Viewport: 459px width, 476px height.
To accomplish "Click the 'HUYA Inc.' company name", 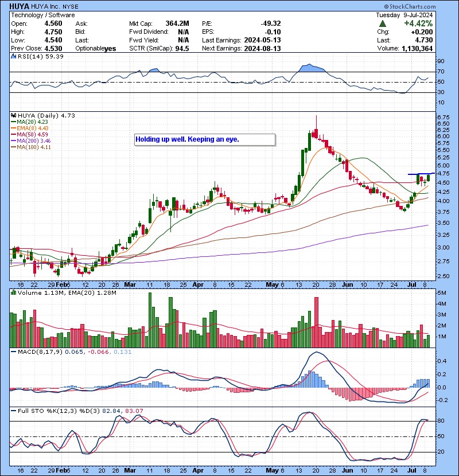I will pyautogui.click(x=45, y=6).
